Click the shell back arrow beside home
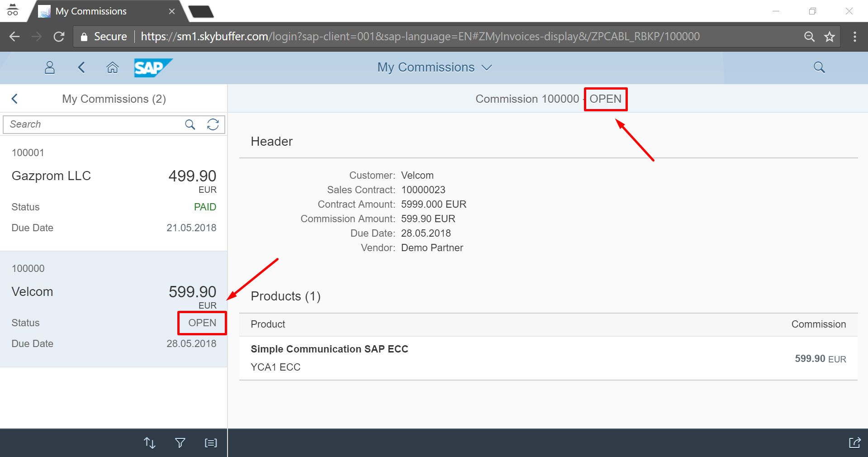 [81, 67]
